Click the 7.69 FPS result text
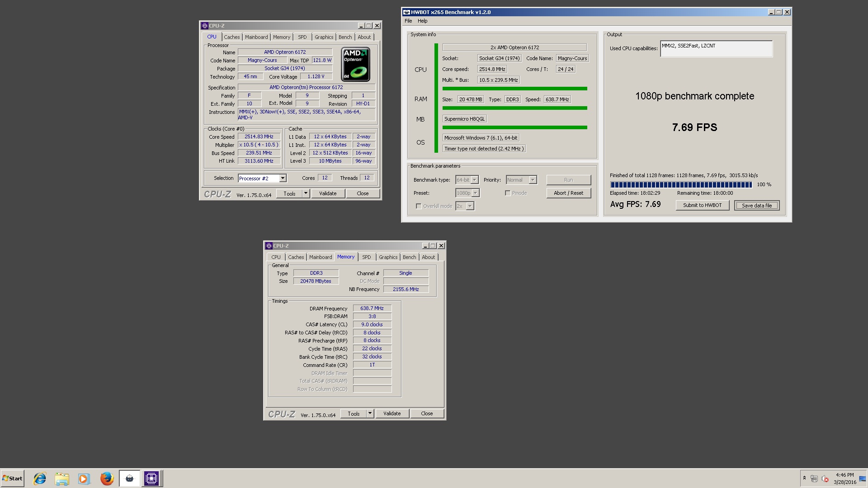The width and height of the screenshot is (868, 488). click(x=694, y=127)
